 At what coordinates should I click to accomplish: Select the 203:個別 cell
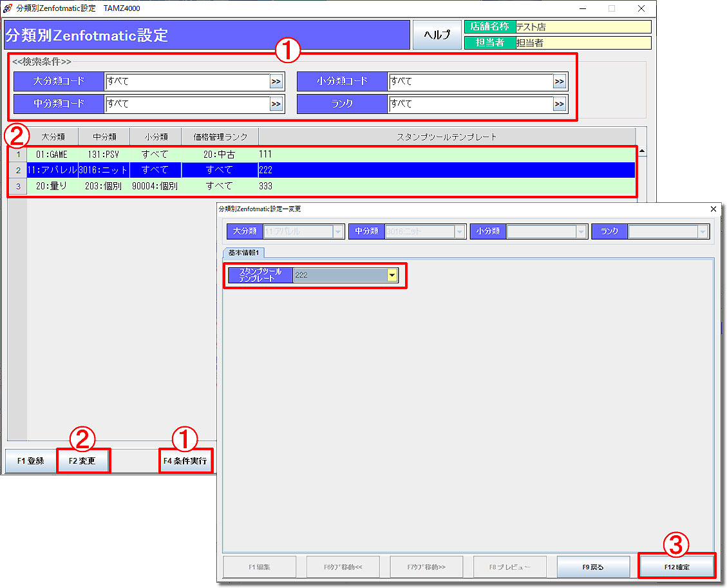(x=104, y=186)
